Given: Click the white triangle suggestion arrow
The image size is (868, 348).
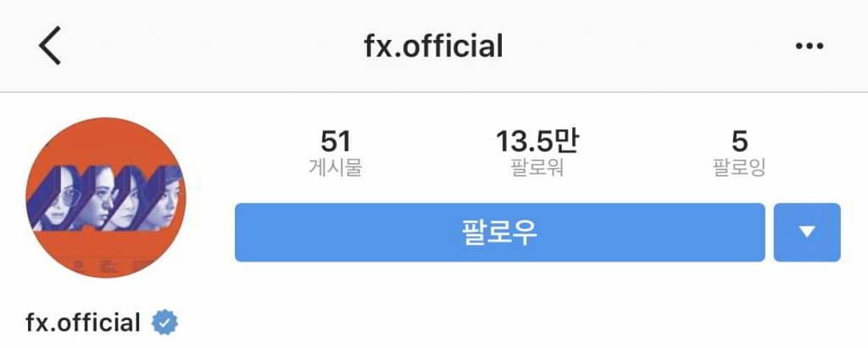Looking at the screenshot, I should pyautogui.click(x=807, y=232).
